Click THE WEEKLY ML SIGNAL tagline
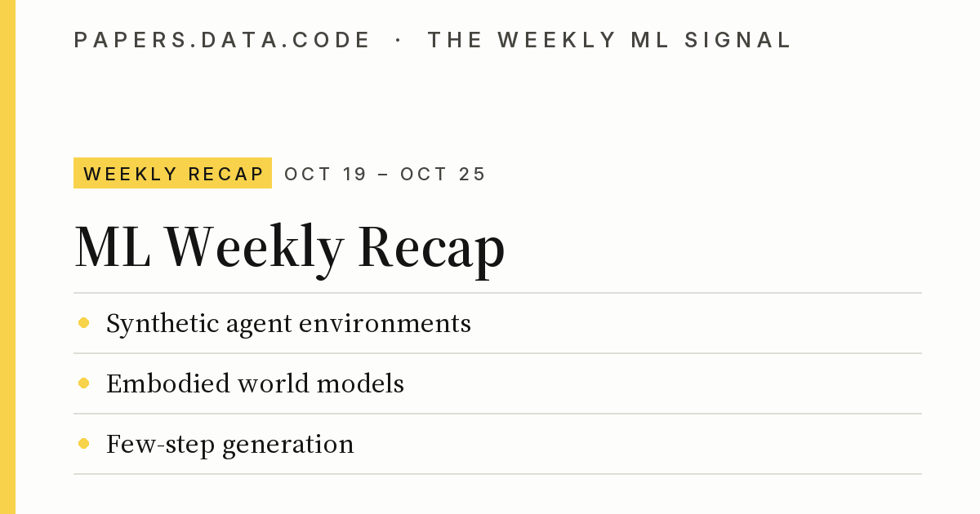 pos(610,40)
